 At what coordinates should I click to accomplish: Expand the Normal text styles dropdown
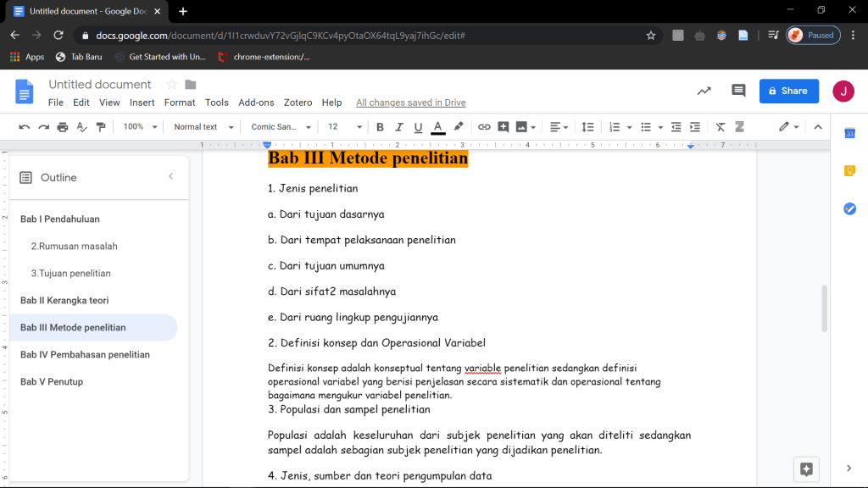pos(202,127)
